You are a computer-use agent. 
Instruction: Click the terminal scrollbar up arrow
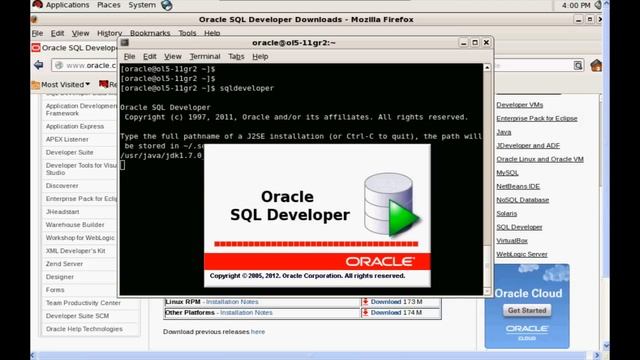(x=487, y=67)
